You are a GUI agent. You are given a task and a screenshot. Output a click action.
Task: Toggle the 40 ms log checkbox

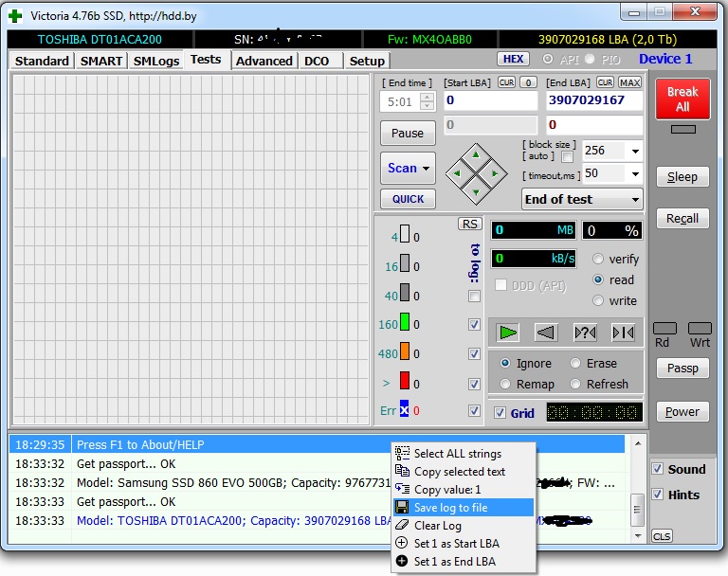474,296
